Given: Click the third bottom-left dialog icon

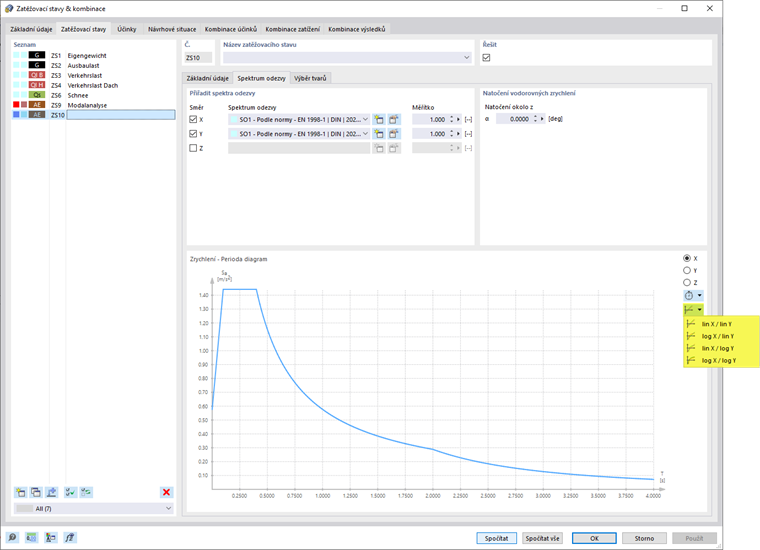Looking at the screenshot, I should tap(51, 537).
